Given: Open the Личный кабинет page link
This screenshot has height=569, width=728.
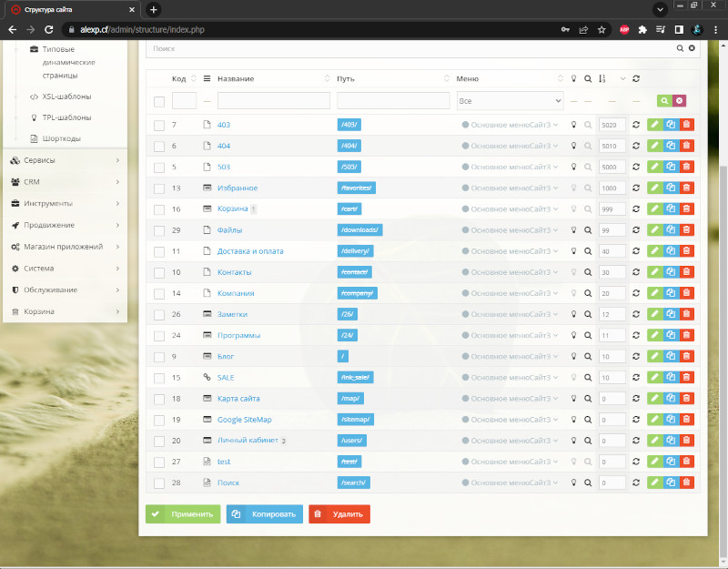Looking at the screenshot, I should (x=248, y=441).
